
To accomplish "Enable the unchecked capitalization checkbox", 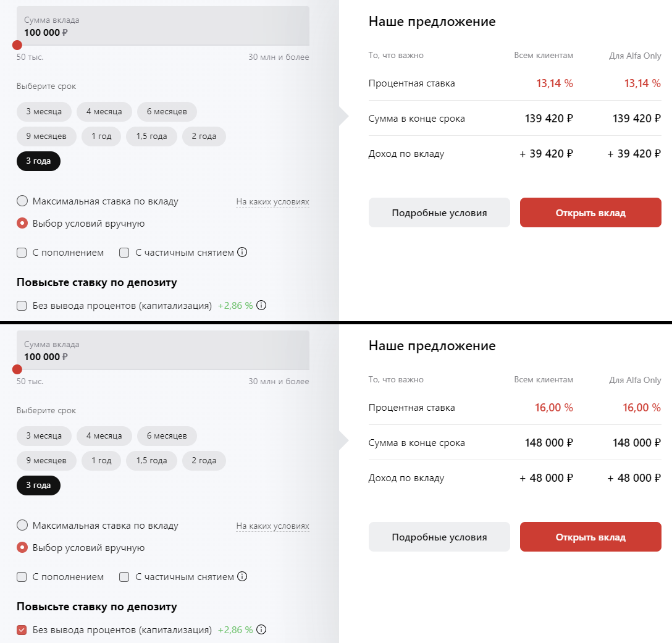I will [x=22, y=305].
